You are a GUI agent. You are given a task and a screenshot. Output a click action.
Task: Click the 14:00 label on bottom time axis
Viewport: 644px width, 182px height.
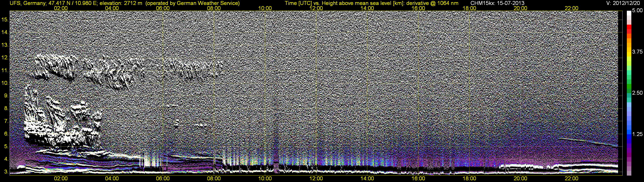pos(367,179)
